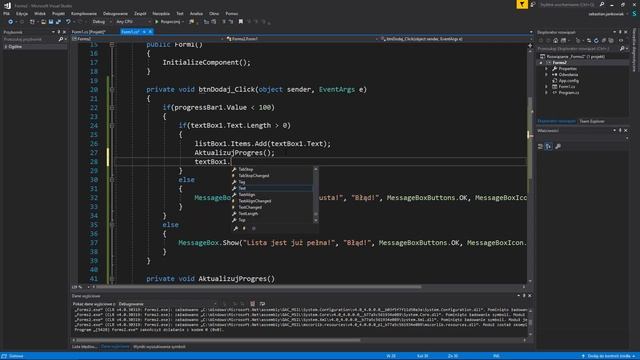The image size is (640, 360).
Task: Click the Solution Explorer refresh icon
Action: (596, 40)
